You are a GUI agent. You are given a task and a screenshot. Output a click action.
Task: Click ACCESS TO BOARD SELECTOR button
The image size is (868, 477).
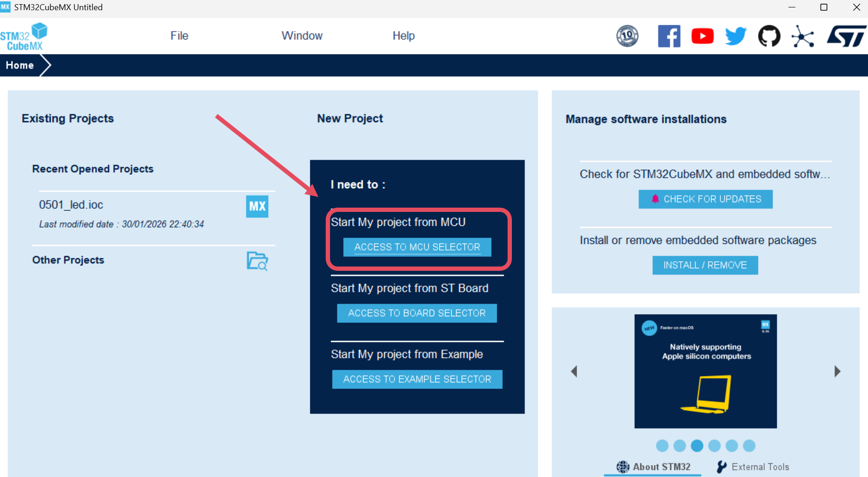point(417,313)
